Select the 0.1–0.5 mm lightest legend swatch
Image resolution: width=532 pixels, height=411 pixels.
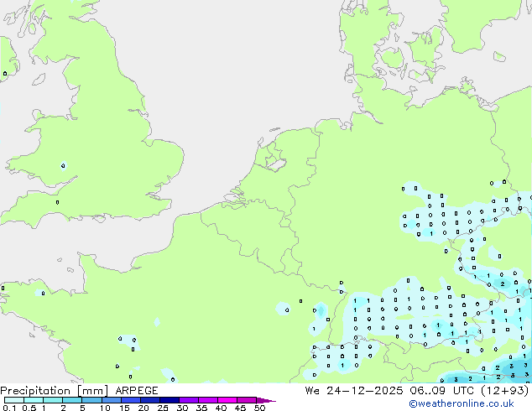point(14,400)
